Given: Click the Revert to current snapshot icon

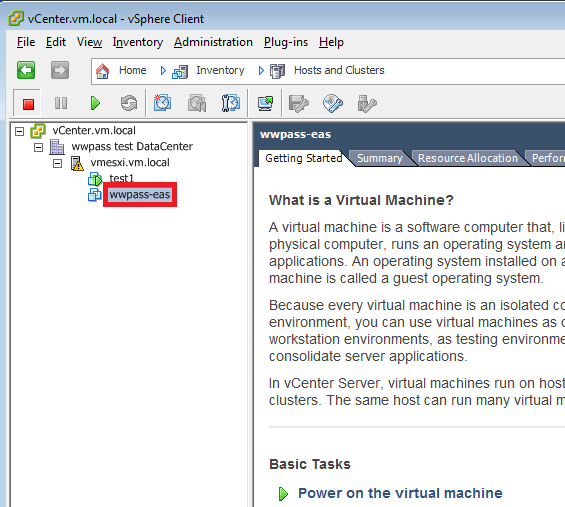Looking at the screenshot, I should [197, 103].
